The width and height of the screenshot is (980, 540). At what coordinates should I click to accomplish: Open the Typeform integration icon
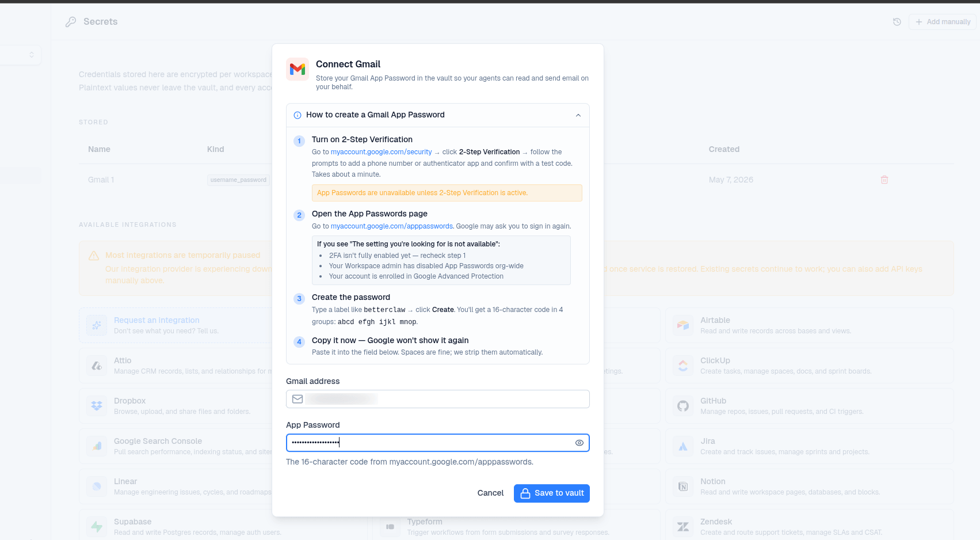(x=390, y=527)
